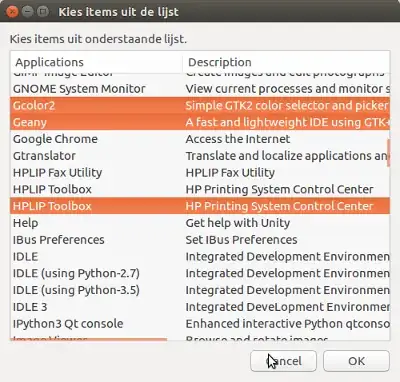Select the HPLIP Fax Utility row
Image resolution: width=400 pixels, height=382 pixels.
[x=200, y=173]
